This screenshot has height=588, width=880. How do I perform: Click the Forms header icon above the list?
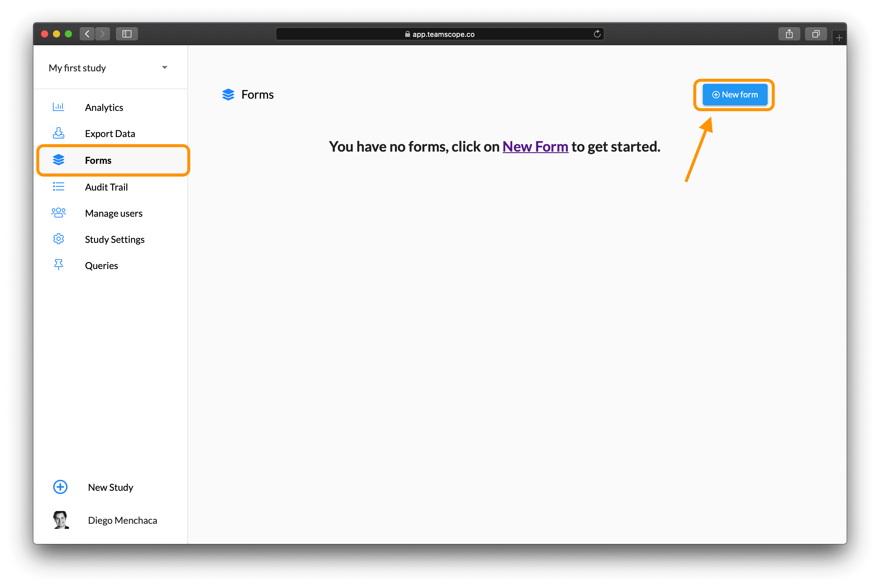[228, 95]
